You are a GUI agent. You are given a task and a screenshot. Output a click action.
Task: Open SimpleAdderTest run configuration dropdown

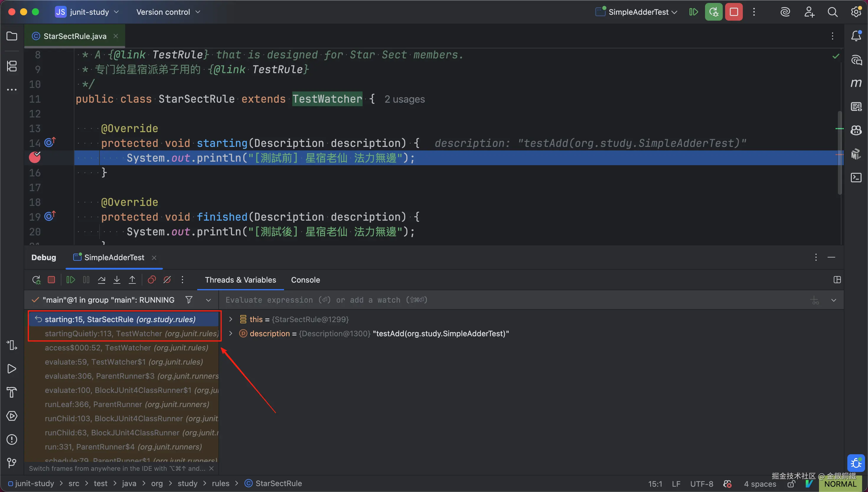(x=638, y=12)
